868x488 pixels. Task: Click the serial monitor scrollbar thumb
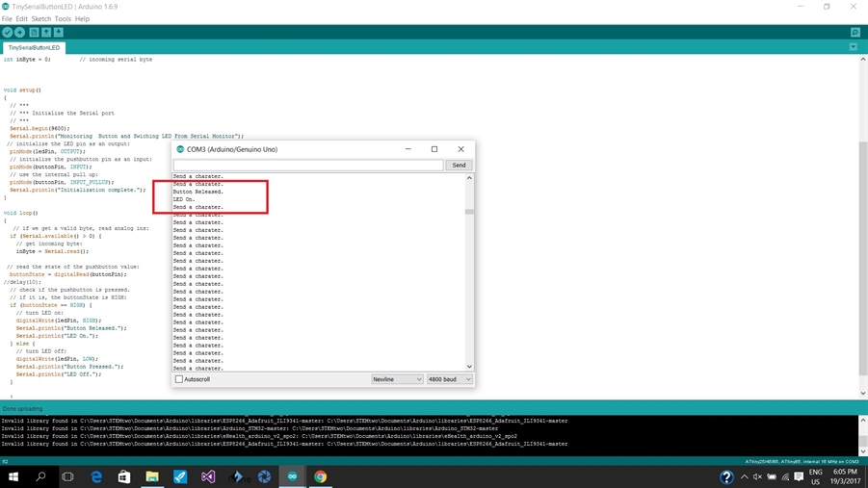[469, 212]
